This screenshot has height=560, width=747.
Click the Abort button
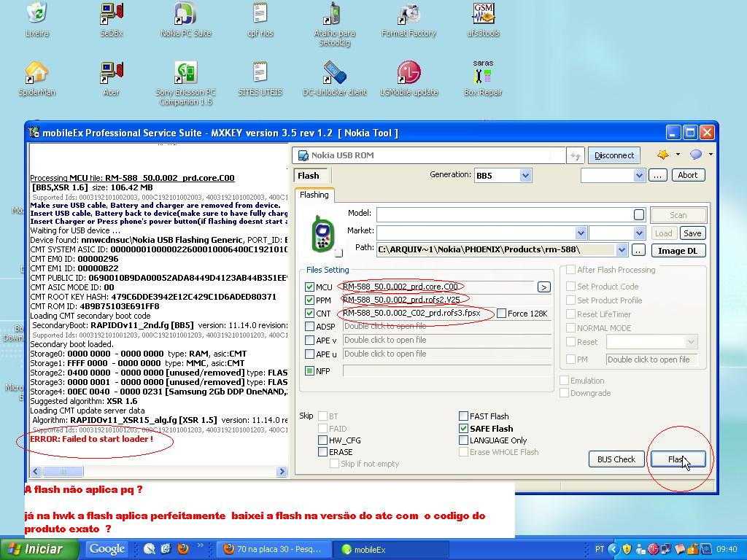[x=687, y=175]
